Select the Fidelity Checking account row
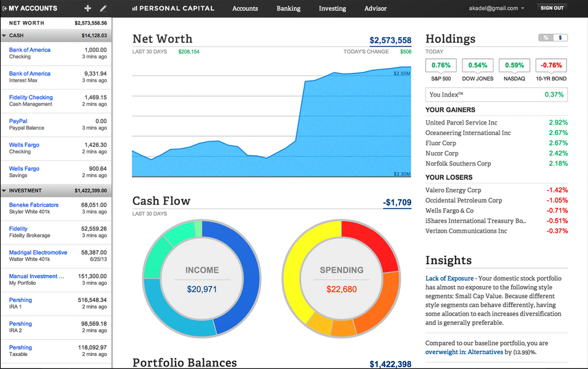Viewport: 588px width, 369px height. click(56, 101)
